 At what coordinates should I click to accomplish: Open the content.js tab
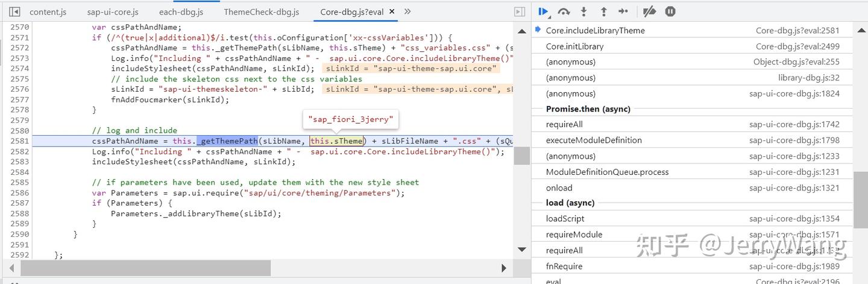pyautogui.click(x=48, y=11)
